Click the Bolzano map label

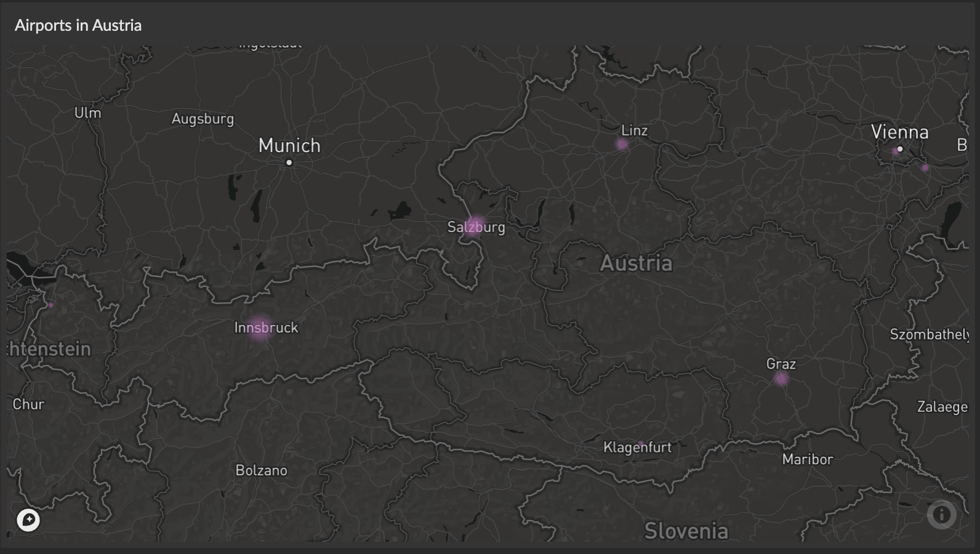point(262,470)
